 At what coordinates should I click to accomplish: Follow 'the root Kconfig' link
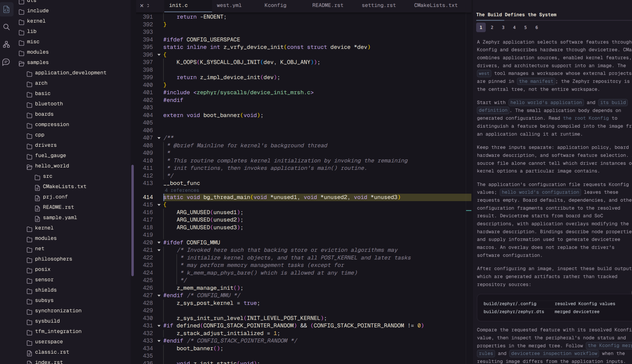click(586, 118)
